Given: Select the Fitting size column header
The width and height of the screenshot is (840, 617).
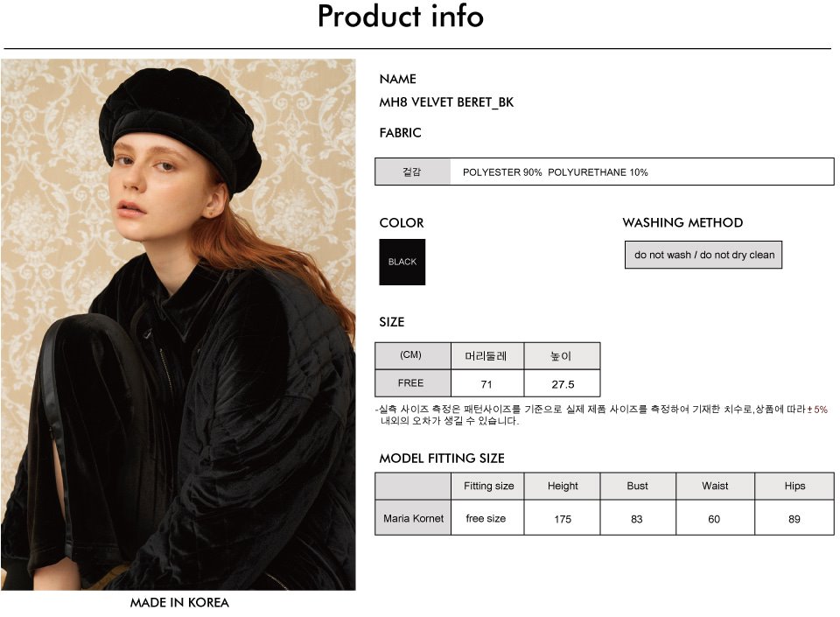Looking at the screenshot, I should pyautogui.click(x=488, y=486).
